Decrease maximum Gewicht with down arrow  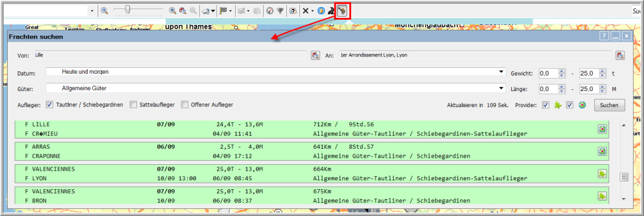602,76
